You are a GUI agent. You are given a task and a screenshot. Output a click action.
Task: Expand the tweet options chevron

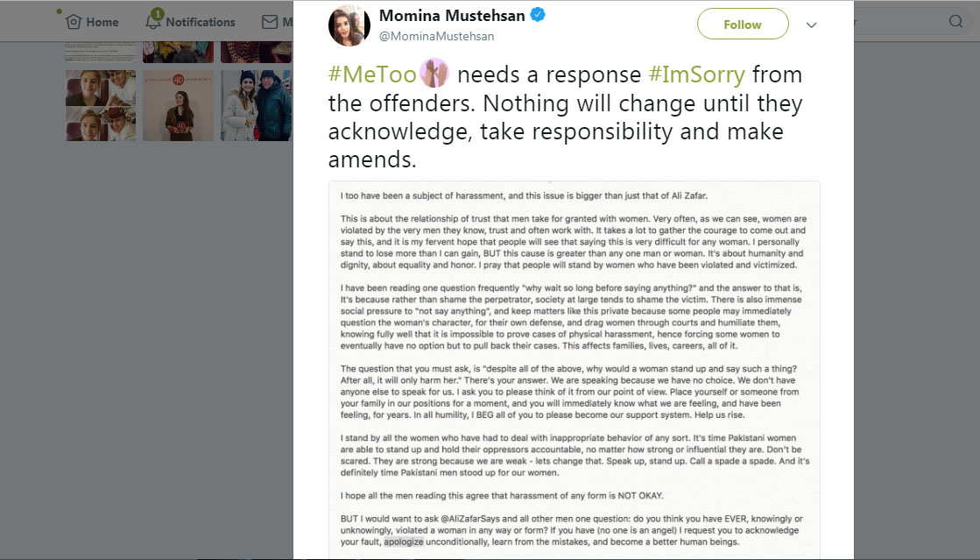point(811,25)
